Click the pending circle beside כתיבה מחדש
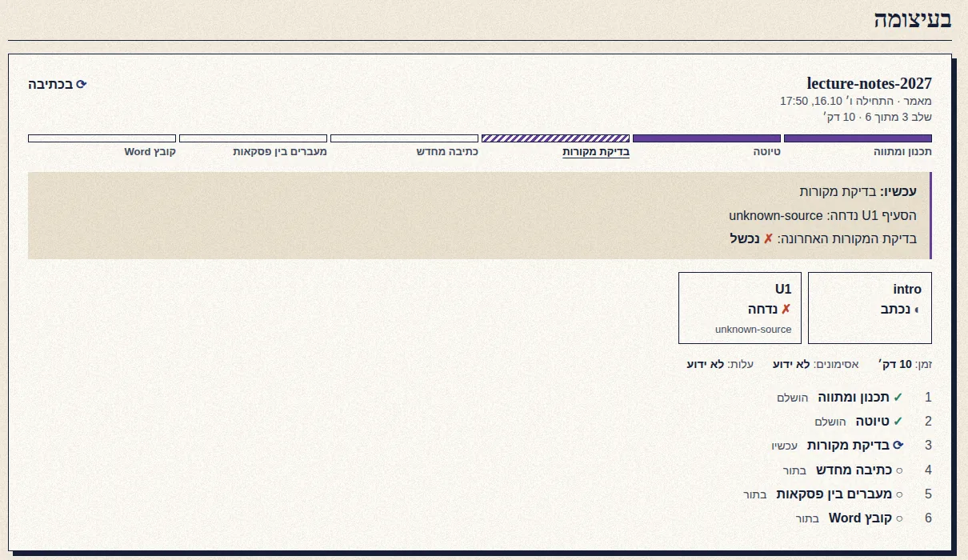This screenshot has width=968, height=560. click(899, 470)
